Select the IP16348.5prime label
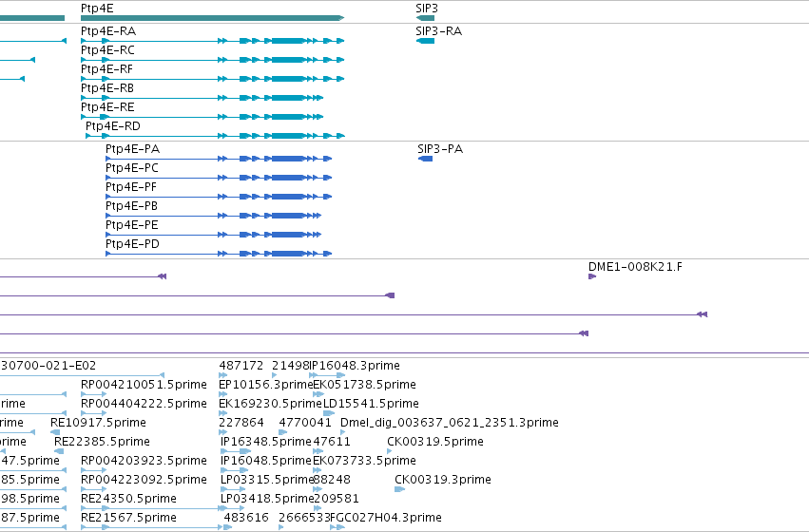Image resolution: width=809 pixels, height=532 pixels. 266,443
